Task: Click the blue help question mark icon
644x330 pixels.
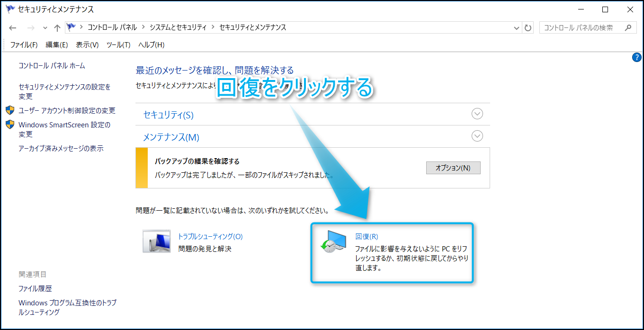Action: 636,58
